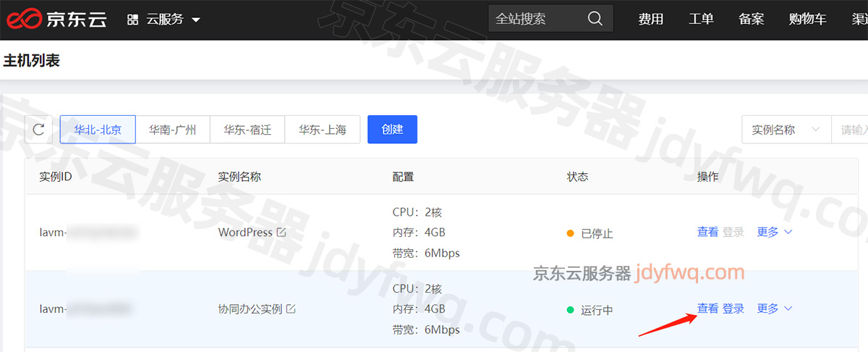Click 登录 for the WordPress instance
Viewport: 868px width, 352px height.
(733, 232)
